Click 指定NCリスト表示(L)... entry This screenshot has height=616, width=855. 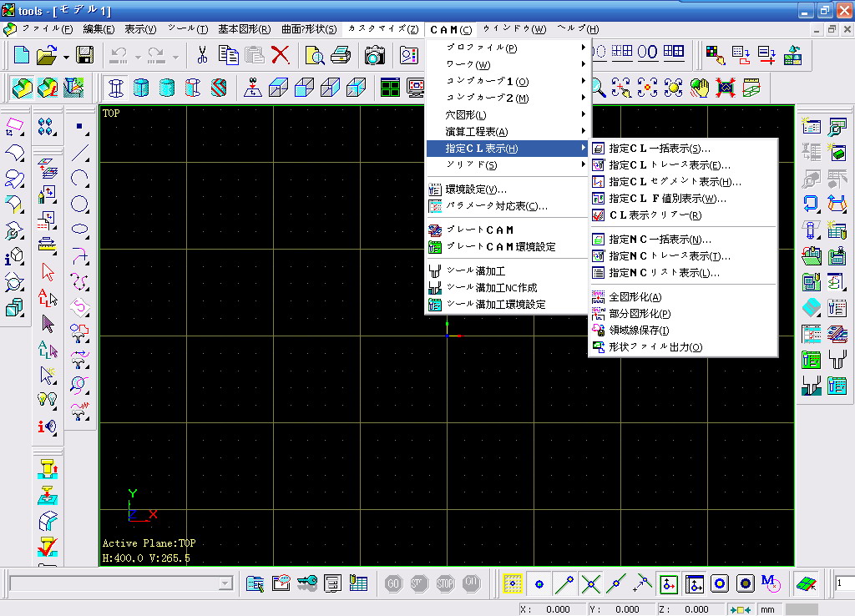pyautogui.click(x=683, y=273)
